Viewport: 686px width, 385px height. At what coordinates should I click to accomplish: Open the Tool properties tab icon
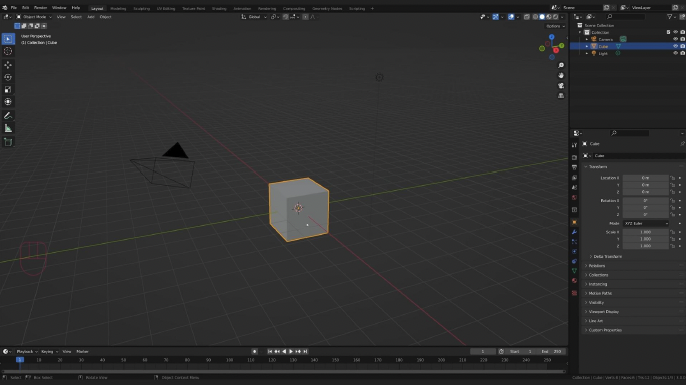pyautogui.click(x=574, y=145)
